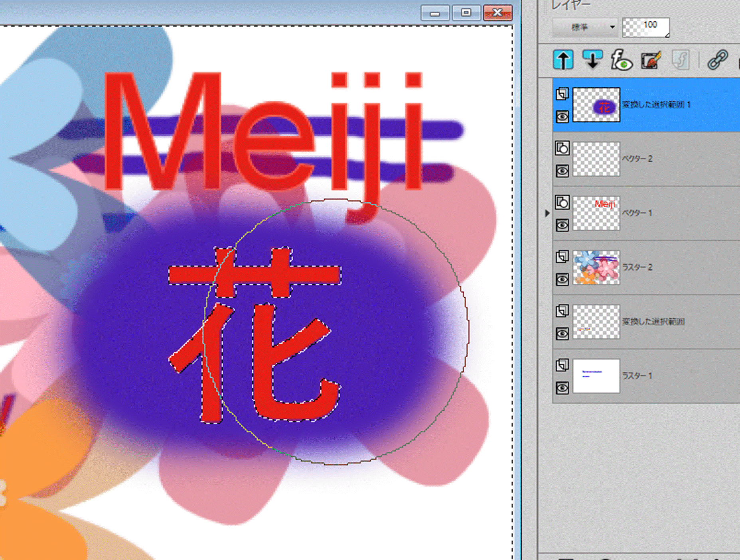Click the type icon of 変換した選択範囲 layer
The image size is (740, 560).
click(x=562, y=311)
